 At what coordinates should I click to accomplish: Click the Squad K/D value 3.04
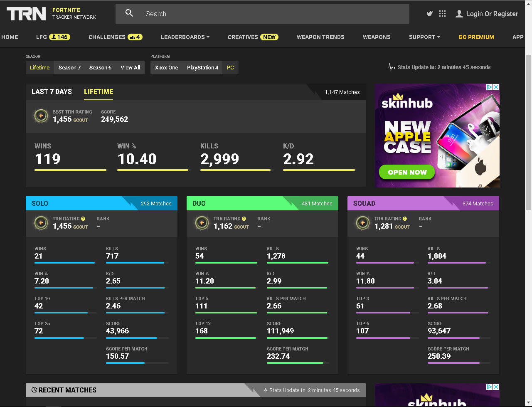coord(435,281)
